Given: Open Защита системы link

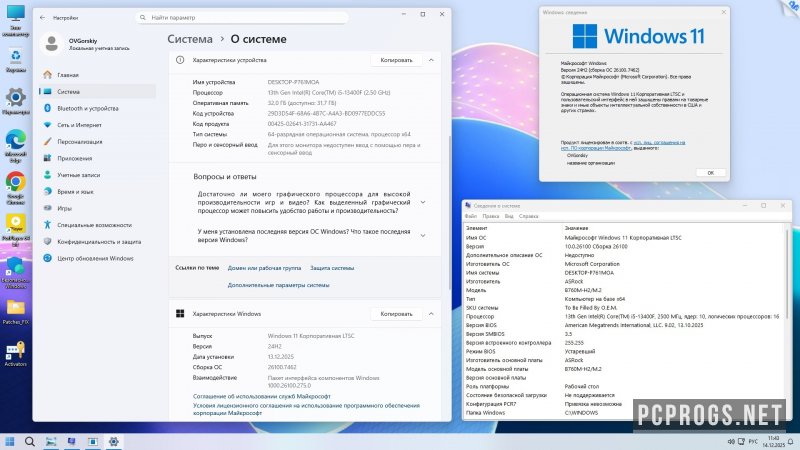Looking at the screenshot, I should coord(332,268).
